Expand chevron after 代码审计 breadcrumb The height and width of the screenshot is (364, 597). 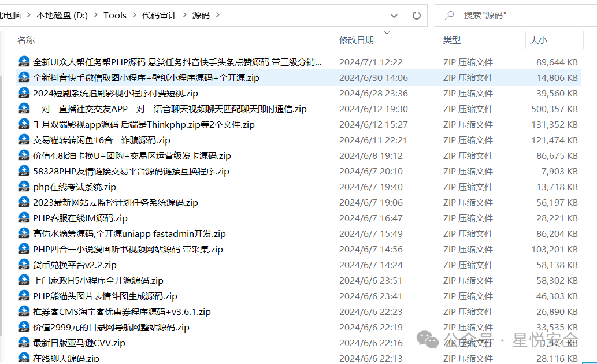click(x=185, y=15)
